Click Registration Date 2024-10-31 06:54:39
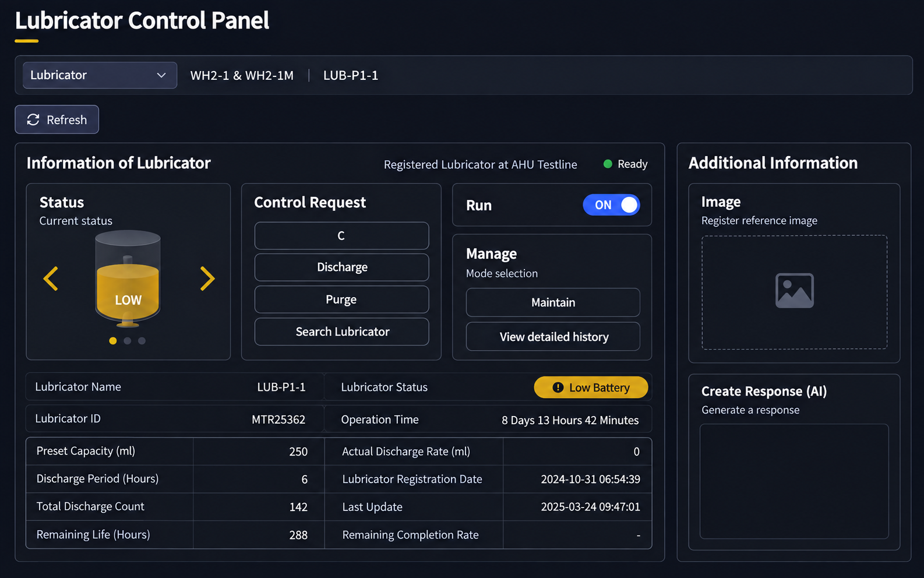Viewport: 924px width, 578px height. coord(590,479)
